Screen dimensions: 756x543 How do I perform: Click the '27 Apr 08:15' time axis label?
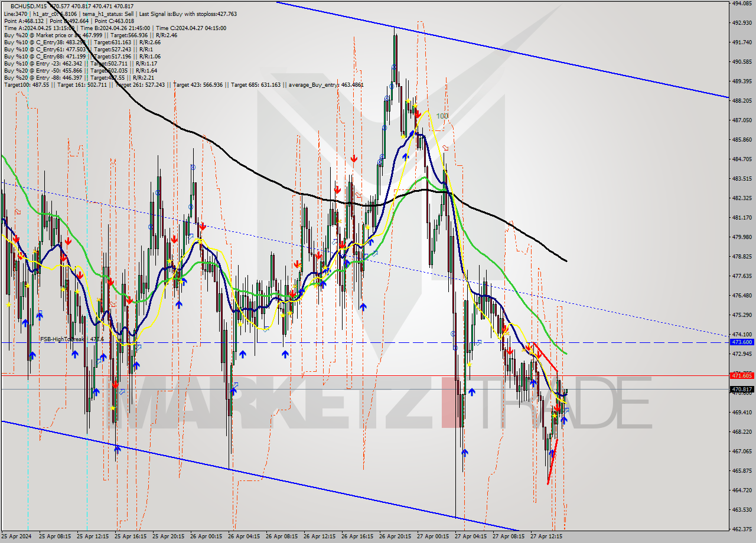(x=509, y=537)
